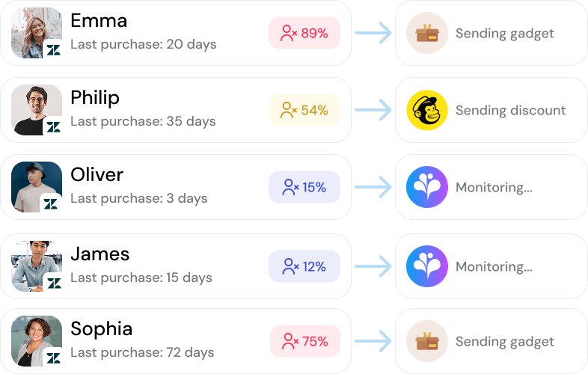Click the Zendesk badge on Sophia's avatar
588x374 pixels.
point(53,359)
